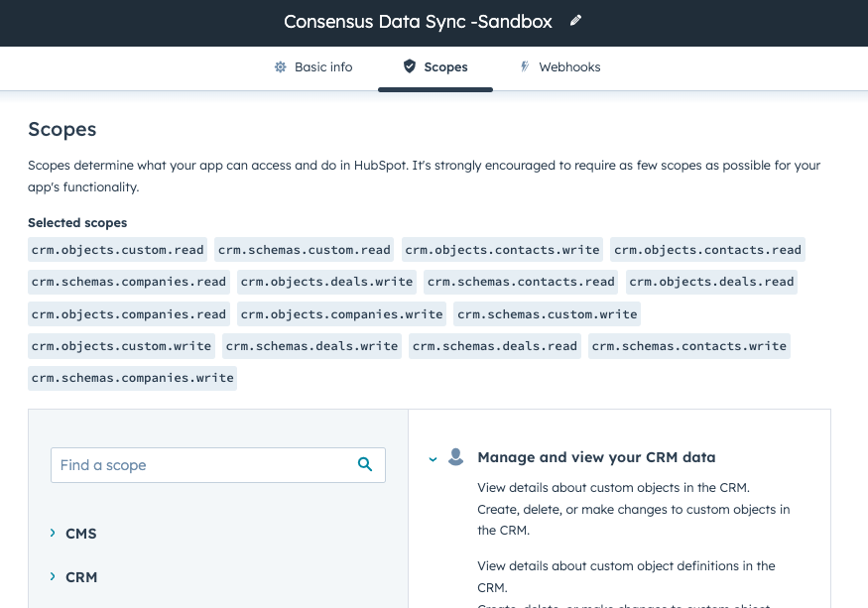
Task: Select the Scopes tab
Action: pos(435,67)
